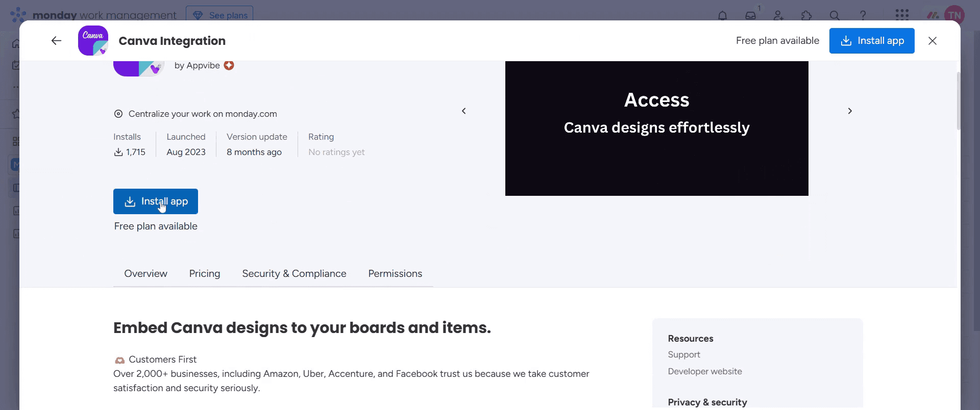
Task: Open the Access Canva designs preview image
Action: tap(657, 128)
